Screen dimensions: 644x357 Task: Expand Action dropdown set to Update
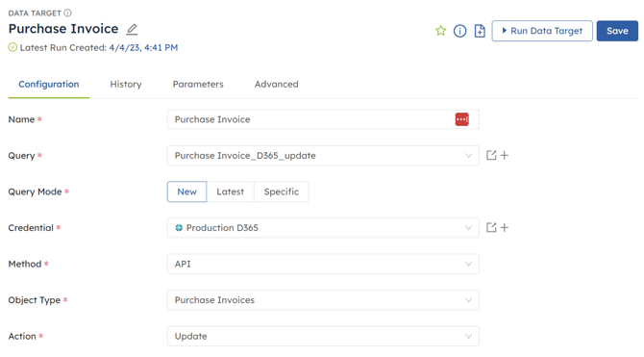coord(323,337)
